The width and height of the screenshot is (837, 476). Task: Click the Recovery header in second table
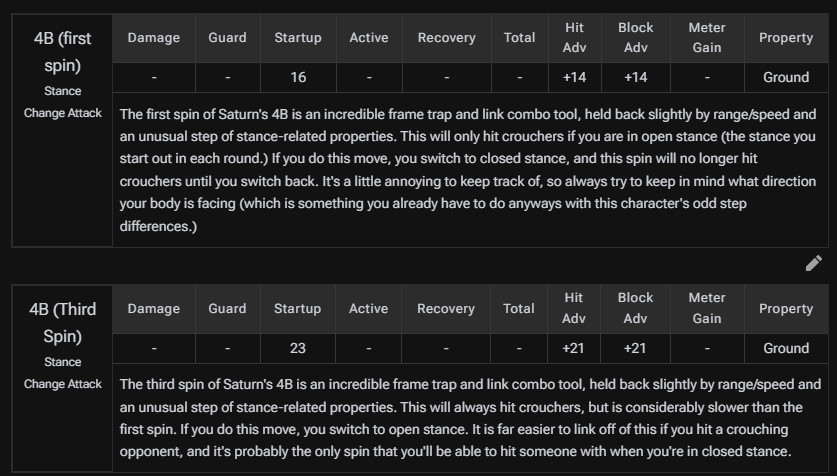446,308
